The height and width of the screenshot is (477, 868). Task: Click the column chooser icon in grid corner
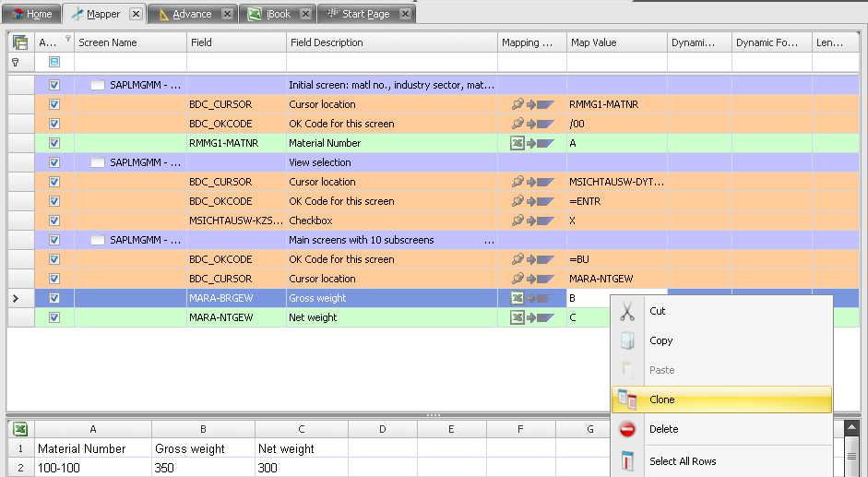(20, 42)
